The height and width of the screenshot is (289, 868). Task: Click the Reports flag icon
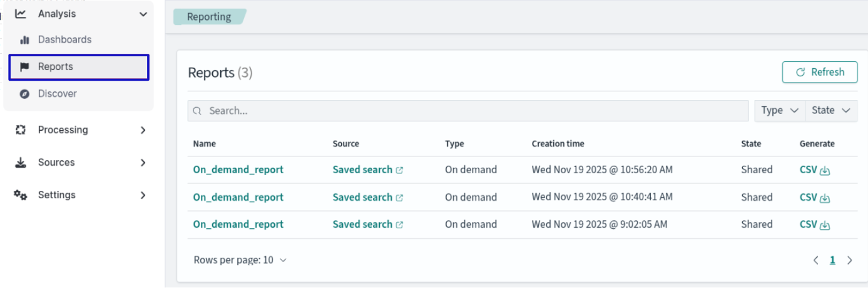25,67
